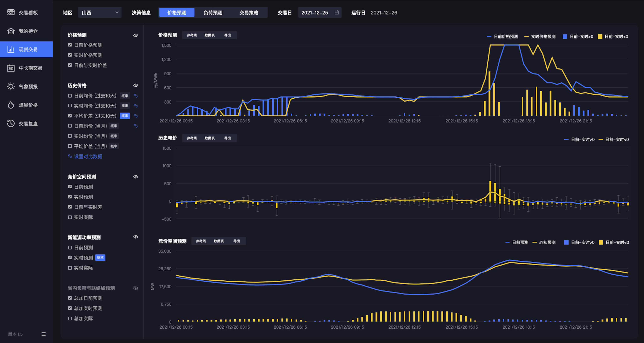Expand the 地区 山西 dropdown
644x343 pixels.
click(x=100, y=13)
